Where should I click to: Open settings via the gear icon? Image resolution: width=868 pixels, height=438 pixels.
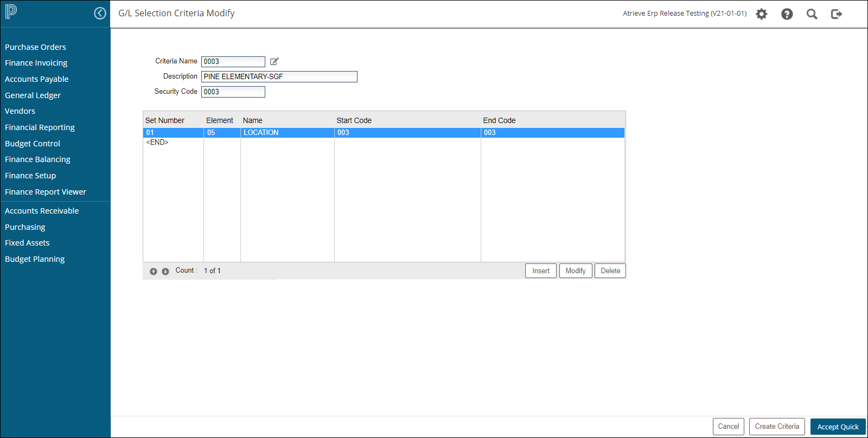[x=762, y=14]
